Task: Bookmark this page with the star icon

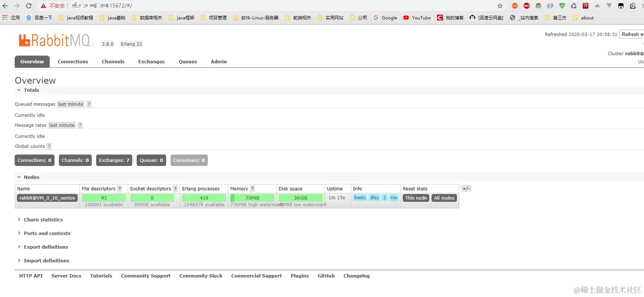Action: click(500, 6)
